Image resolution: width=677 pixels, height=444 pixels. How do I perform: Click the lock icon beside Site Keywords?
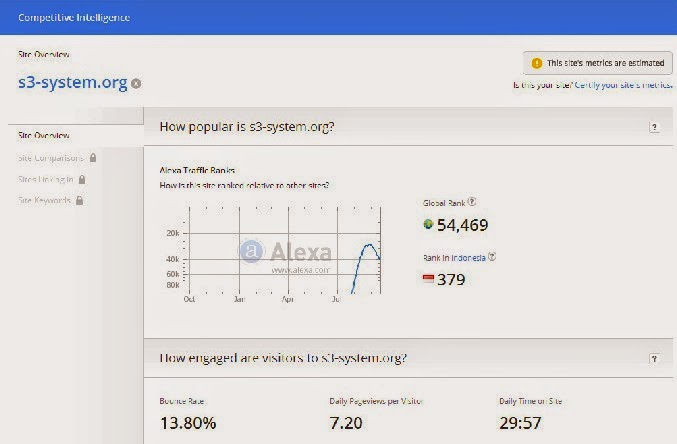[79, 200]
